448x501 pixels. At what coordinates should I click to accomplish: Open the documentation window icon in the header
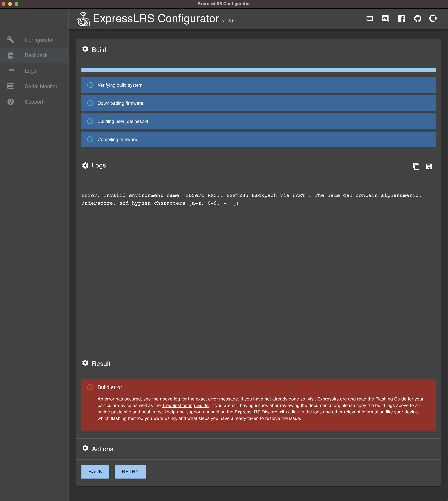click(x=370, y=18)
